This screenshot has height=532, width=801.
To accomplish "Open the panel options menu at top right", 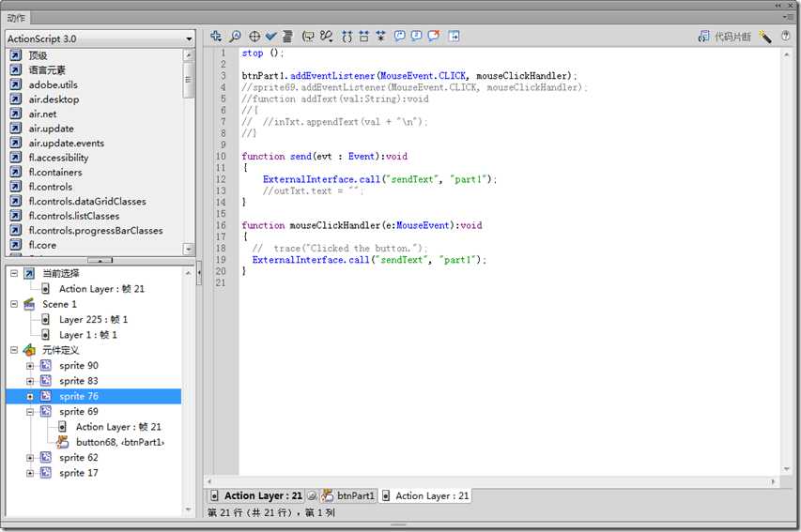I will 787,18.
